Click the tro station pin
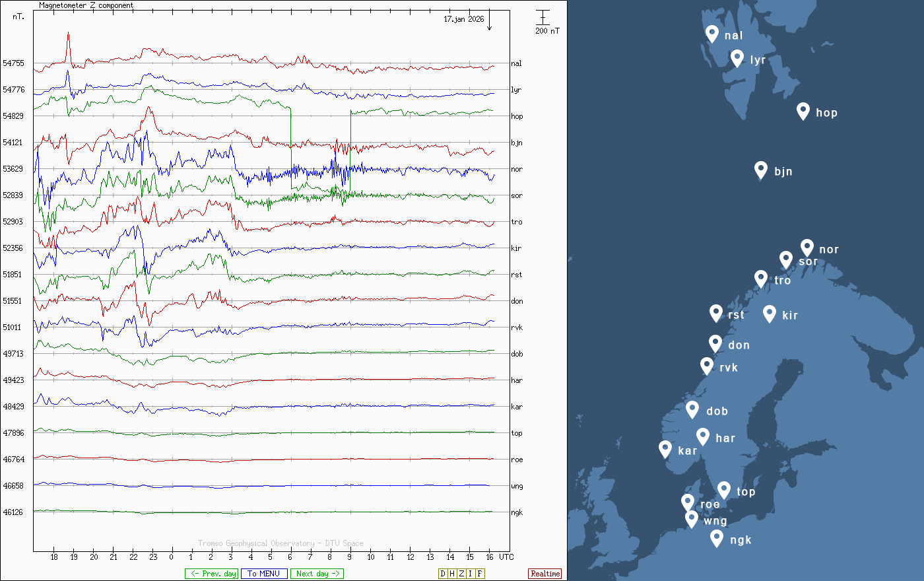 [x=761, y=279]
